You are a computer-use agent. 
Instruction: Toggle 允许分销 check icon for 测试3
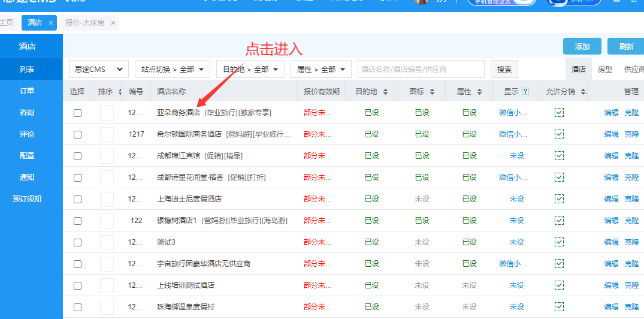pyautogui.click(x=559, y=242)
